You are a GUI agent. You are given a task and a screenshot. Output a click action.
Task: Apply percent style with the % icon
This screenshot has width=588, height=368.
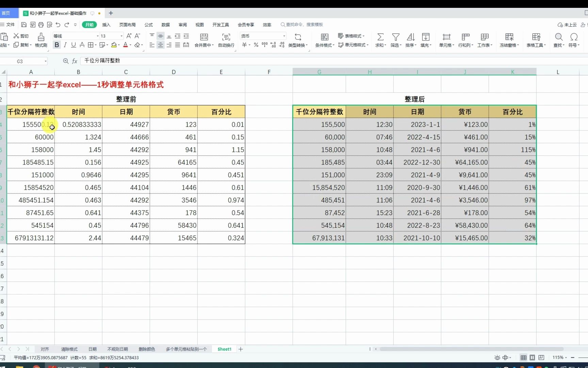256,45
